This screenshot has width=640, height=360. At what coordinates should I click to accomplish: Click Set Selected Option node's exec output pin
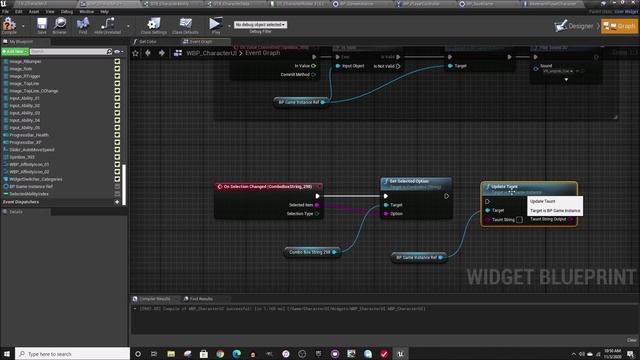447,196
